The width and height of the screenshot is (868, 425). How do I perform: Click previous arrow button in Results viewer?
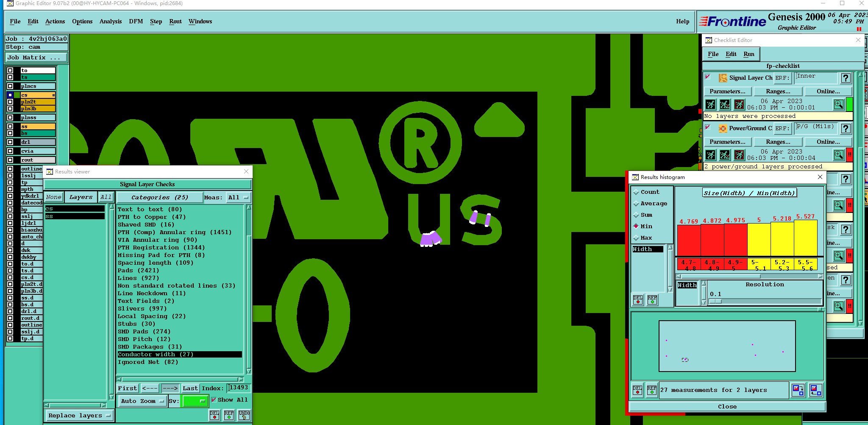150,388
